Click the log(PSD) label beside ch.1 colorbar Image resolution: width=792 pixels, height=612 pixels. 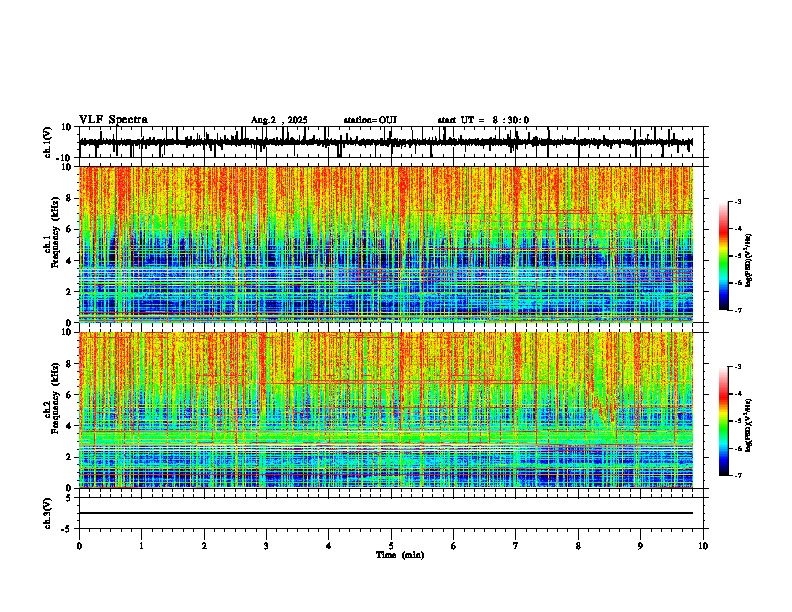tap(749, 261)
